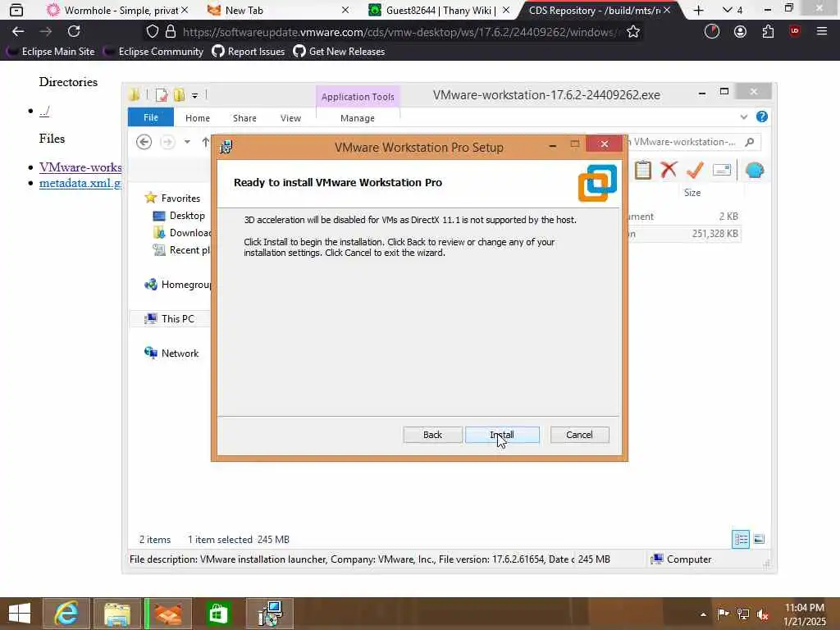The width and height of the screenshot is (840, 630).
Task: Click the softwareupdate.vmware.com address bar
Action: coord(400,32)
